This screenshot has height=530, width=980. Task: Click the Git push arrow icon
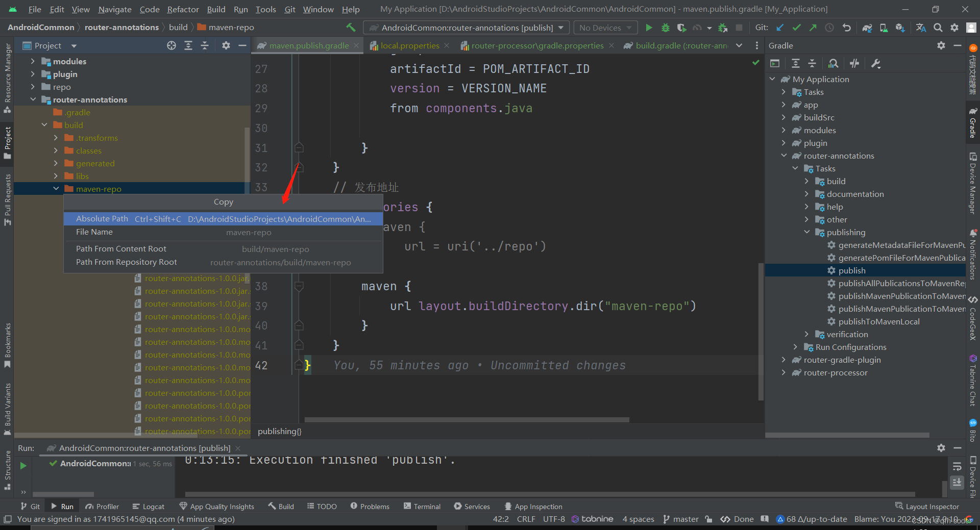[813, 28]
